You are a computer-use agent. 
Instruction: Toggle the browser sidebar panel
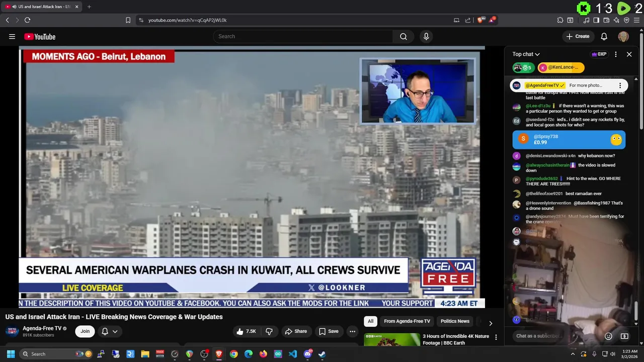coord(596,20)
